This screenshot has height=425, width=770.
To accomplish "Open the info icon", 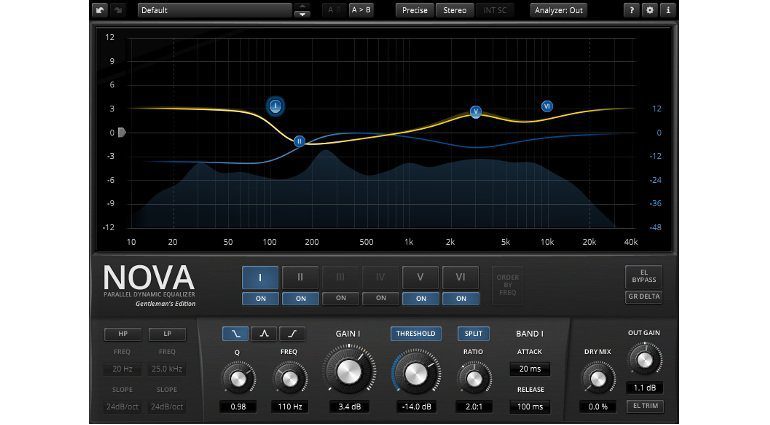I will tap(668, 10).
